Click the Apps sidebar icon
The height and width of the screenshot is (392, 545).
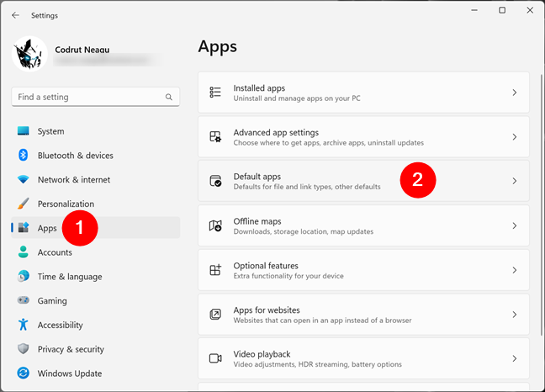point(24,228)
